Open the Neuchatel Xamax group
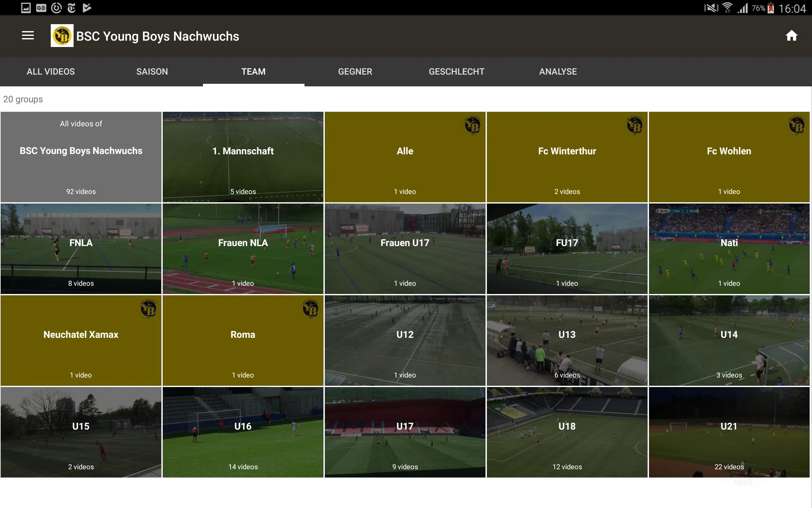 (x=81, y=340)
